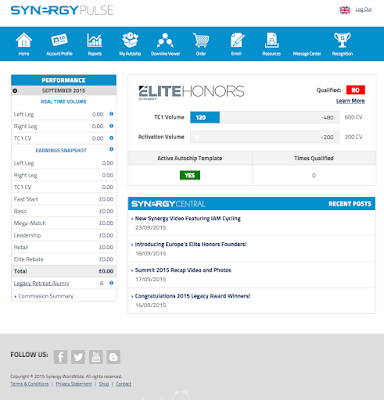The height and width of the screenshot is (400, 384).
Task: Open the Shop footer link
Action: (x=104, y=384)
